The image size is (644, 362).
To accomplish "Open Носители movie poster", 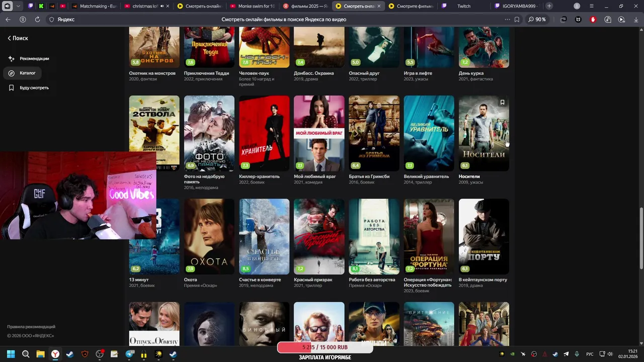I will tap(484, 133).
